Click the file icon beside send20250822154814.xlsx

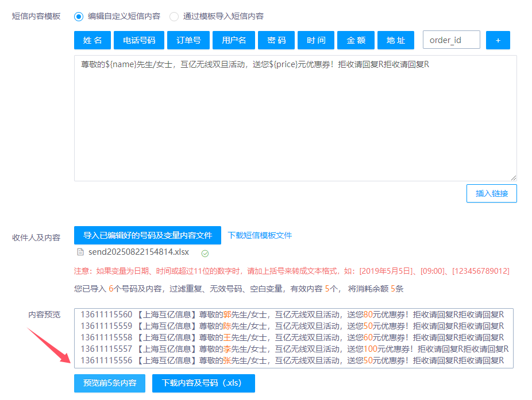80,252
